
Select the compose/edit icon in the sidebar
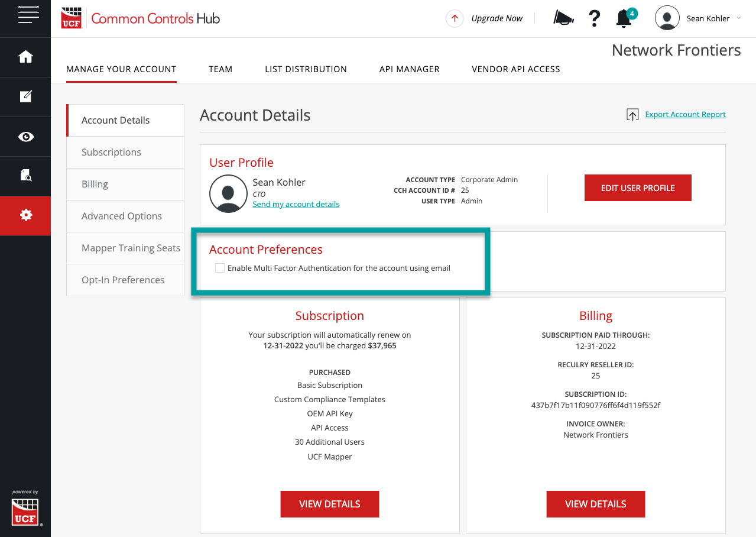[x=25, y=96]
